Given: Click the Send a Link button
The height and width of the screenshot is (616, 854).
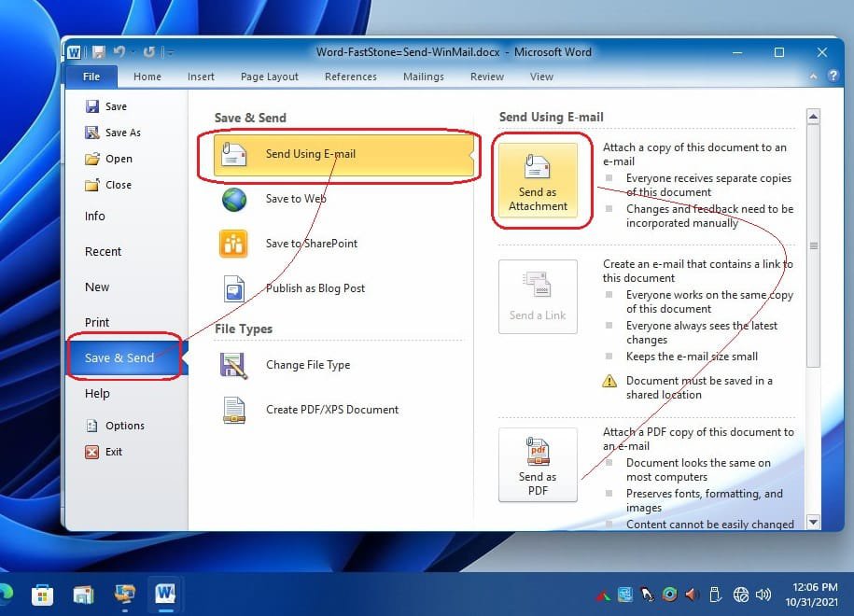Looking at the screenshot, I should (x=538, y=296).
